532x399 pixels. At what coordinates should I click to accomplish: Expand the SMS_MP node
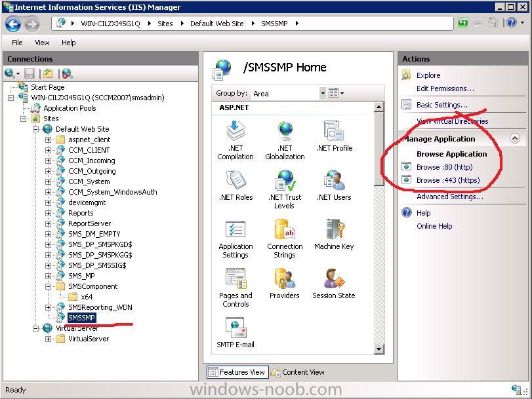pyautogui.click(x=48, y=276)
